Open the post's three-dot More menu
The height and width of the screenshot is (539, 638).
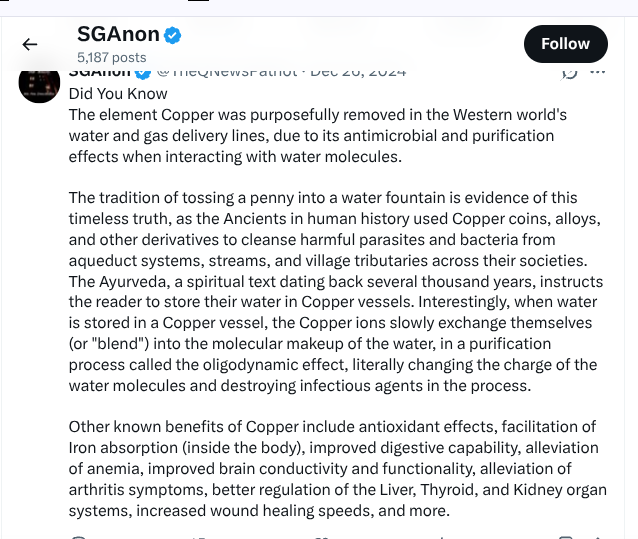598,72
